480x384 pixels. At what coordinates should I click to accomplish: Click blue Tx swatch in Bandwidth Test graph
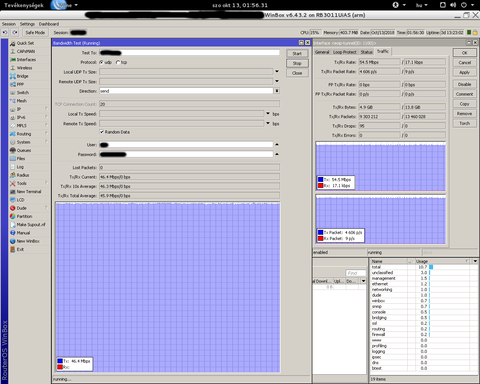[x=60, y=361]
